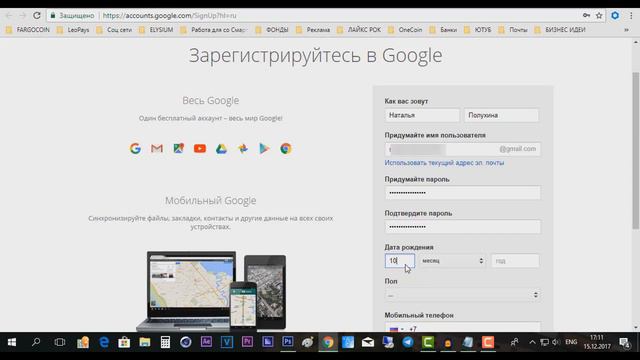Open the month 'месяц' dropdown
The width and height of the screenshot is (640, 360).
452,261
